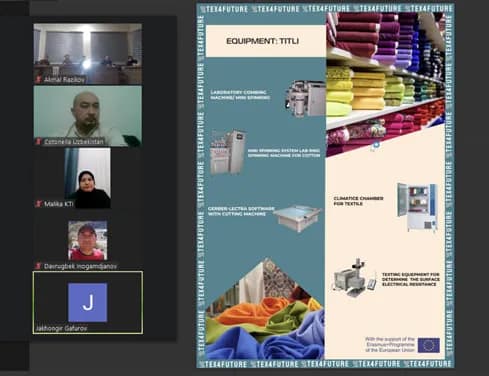This screenshot has height=376, width=489.
Task: Click the Jakhongir Gafurov name label
Action: coord(61,328)
